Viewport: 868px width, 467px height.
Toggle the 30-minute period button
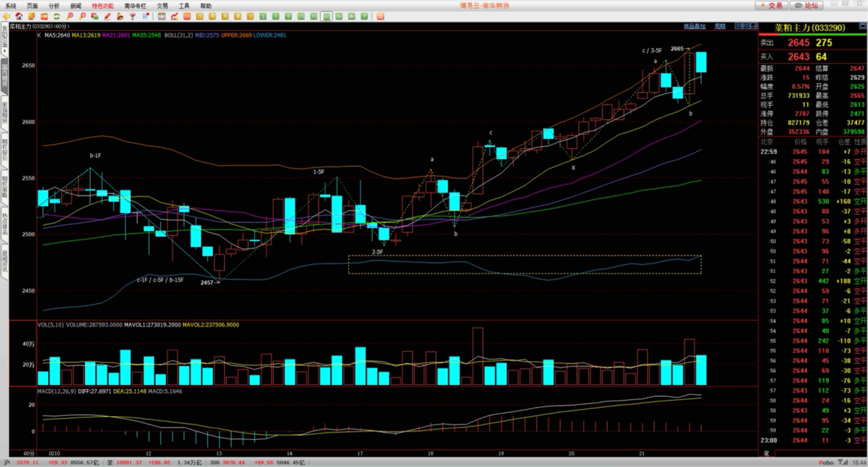314,16
